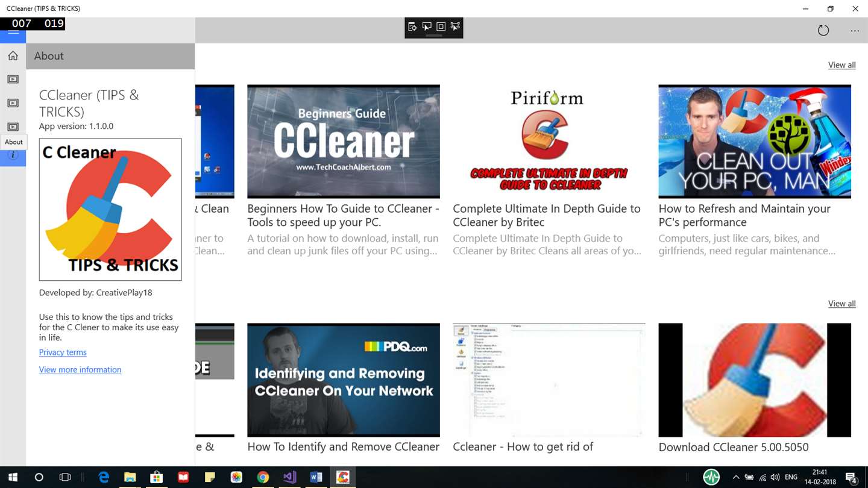868x488 pixels.
Task: Show hidden system tray icons
Action: [x=735, y=477]
